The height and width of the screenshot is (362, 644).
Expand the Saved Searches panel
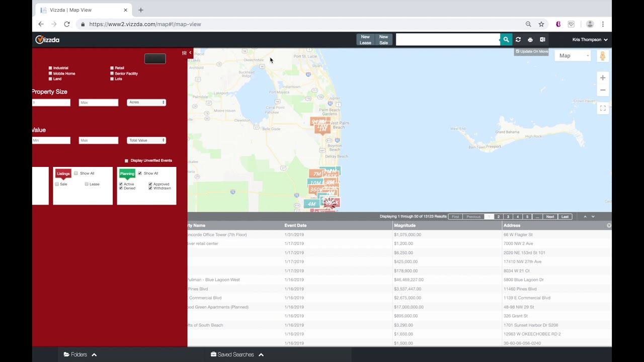click(237, 354)
